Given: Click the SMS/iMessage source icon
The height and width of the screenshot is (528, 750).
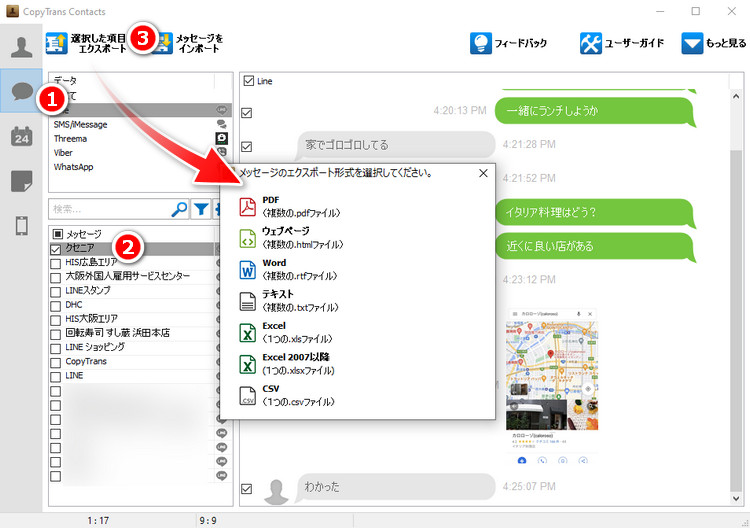Looking at the screenshot, I should tap(221, 124).
